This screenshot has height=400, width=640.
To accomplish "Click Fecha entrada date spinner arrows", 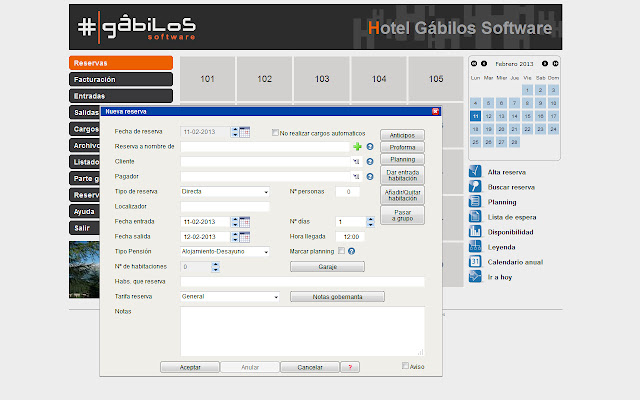I will coord(235,222).
